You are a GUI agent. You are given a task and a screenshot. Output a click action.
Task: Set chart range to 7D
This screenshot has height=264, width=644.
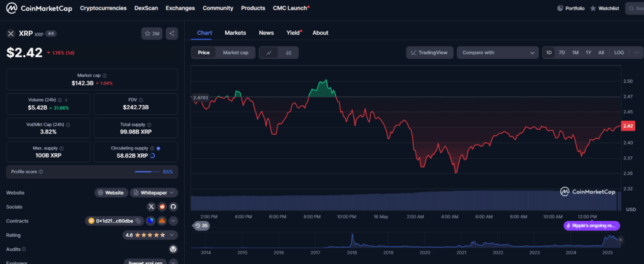pos(562,53)
